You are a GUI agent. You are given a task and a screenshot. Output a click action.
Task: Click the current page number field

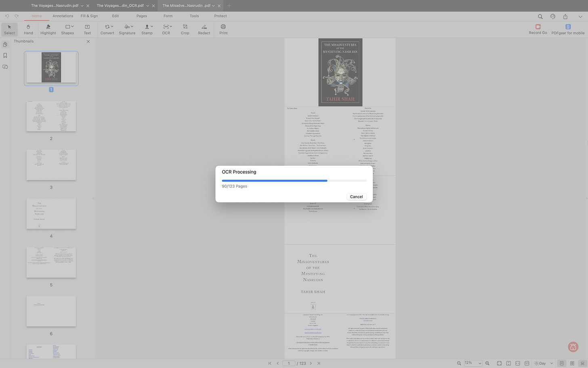pos(289,363)
